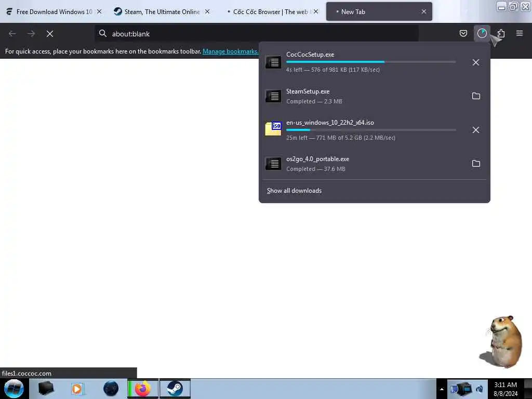Click the search magnifier in address bar

click(x=103, y=33)
